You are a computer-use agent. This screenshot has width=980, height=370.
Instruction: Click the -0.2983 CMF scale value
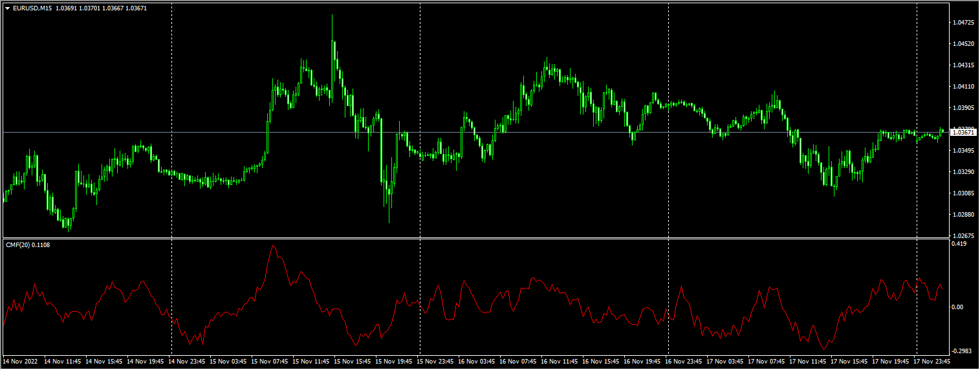tap(962, 351)
